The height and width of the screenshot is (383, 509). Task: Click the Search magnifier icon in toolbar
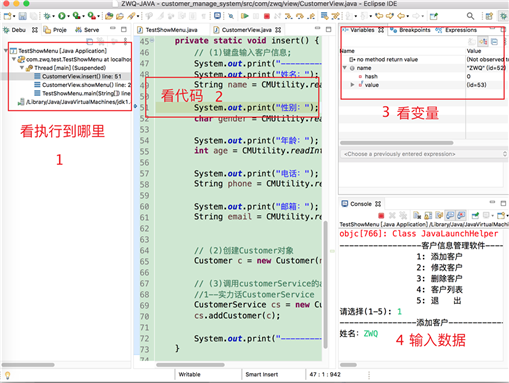click(470, 16)
